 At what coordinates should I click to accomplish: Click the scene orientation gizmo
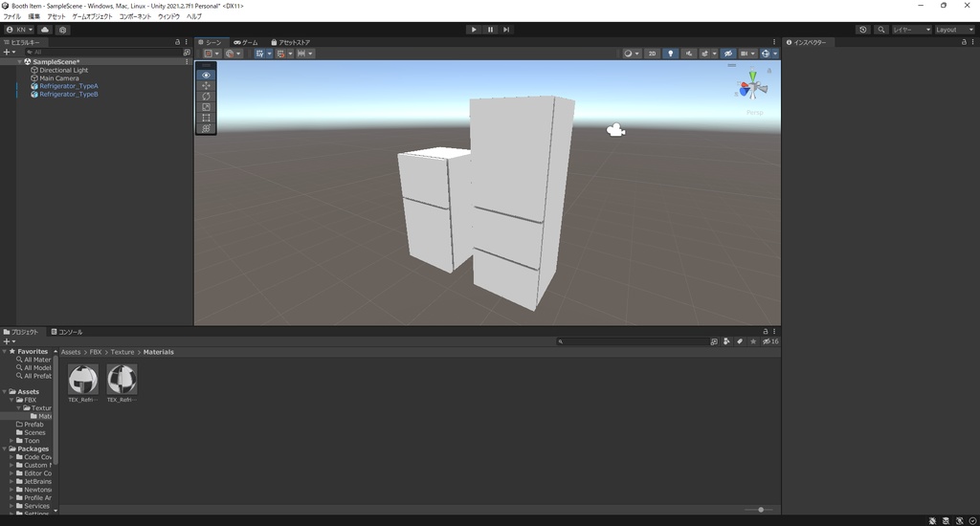tap(752, 87)
